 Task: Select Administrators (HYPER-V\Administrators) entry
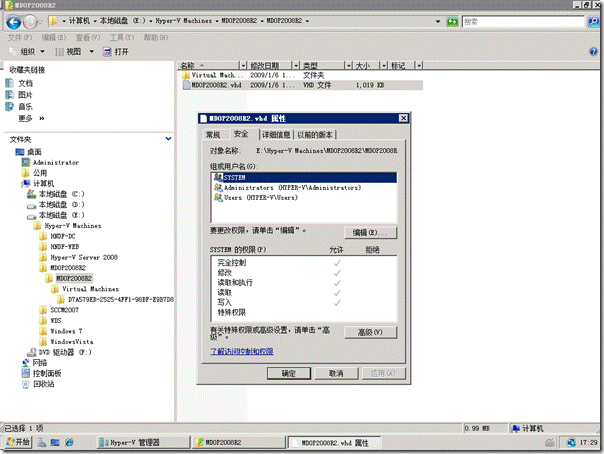tap(292, 188)
